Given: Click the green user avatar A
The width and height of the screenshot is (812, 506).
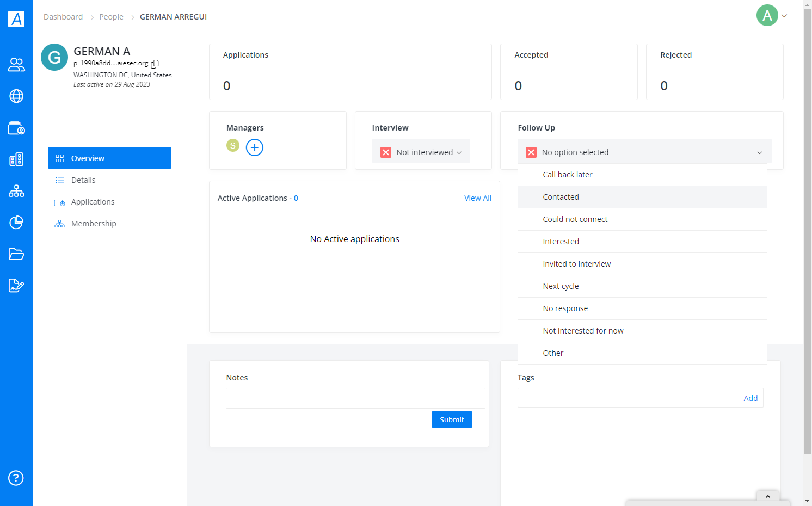Looking at the screenshot, I should 767,15.
